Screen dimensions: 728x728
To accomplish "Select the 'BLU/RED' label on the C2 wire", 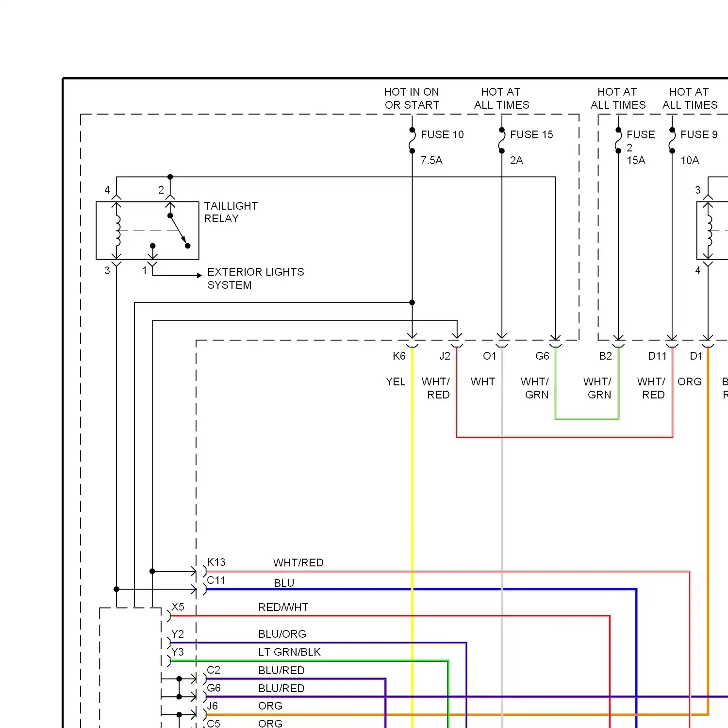I will (x=281, y=670).
